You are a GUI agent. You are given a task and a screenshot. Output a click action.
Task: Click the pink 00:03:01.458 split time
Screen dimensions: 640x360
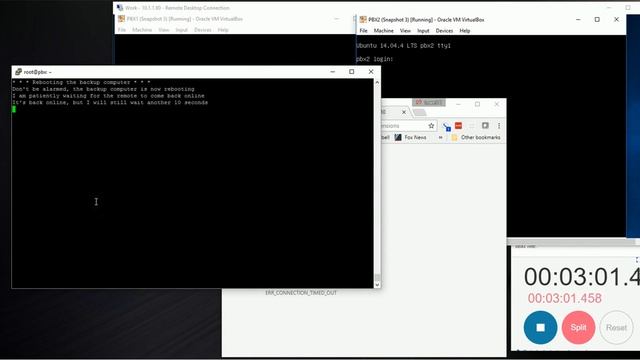tap(564, 298)
